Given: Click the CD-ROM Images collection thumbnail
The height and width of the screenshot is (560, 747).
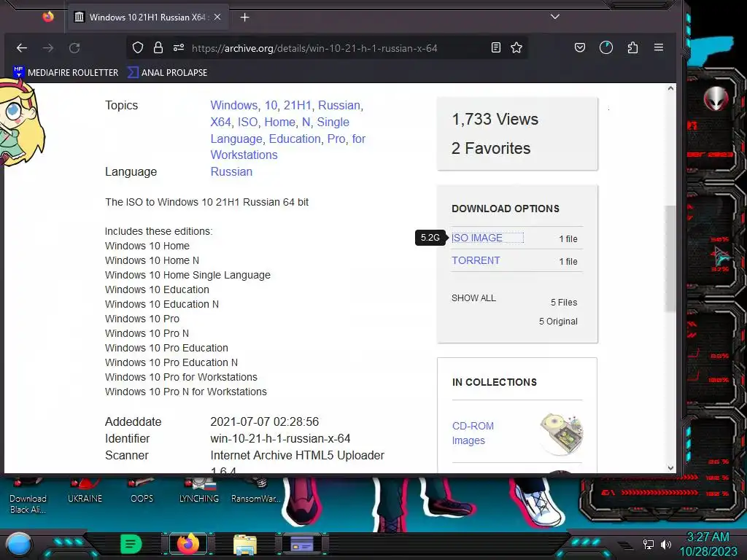Looking at the screenshot, I should pos(561,433).
